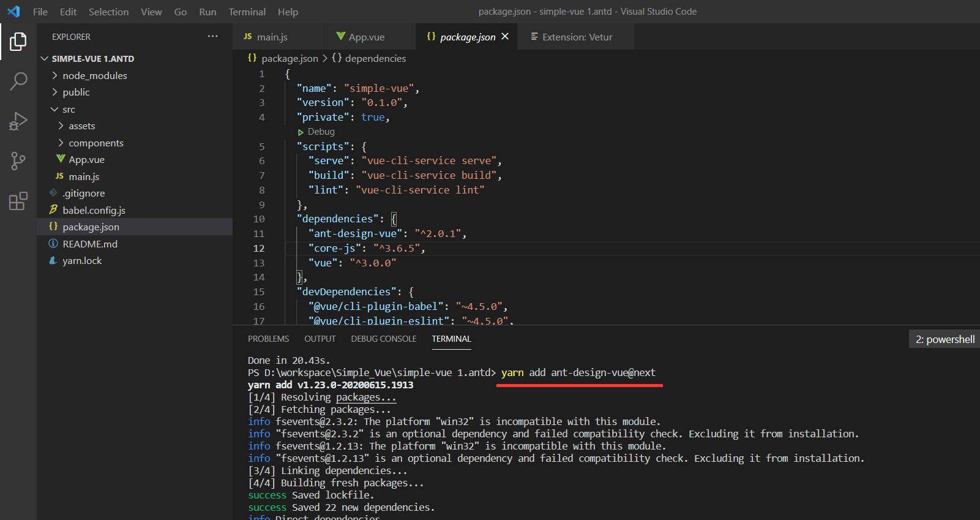
Task: Click the git icon beside .gitignore
Action: 53,193
